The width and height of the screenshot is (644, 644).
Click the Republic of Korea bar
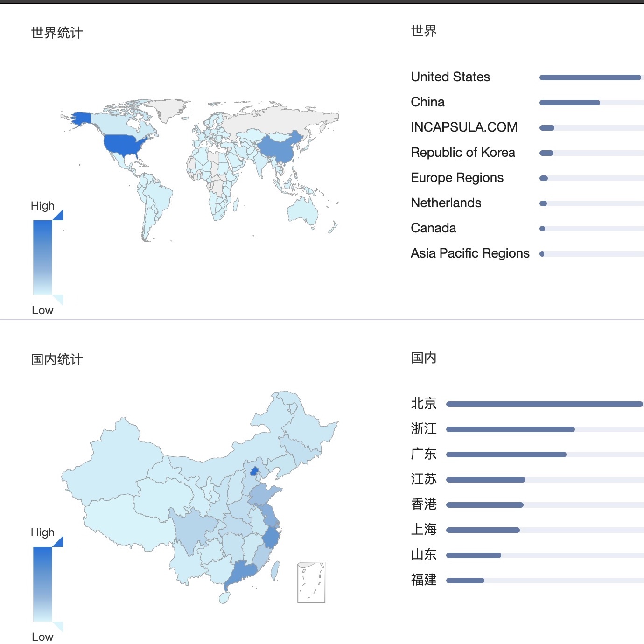click(x=592, y=153)
